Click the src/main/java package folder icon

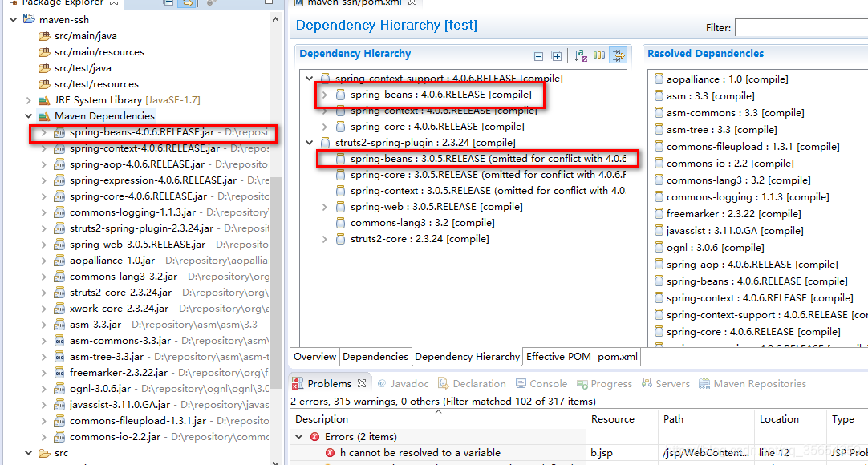[44, 37]
